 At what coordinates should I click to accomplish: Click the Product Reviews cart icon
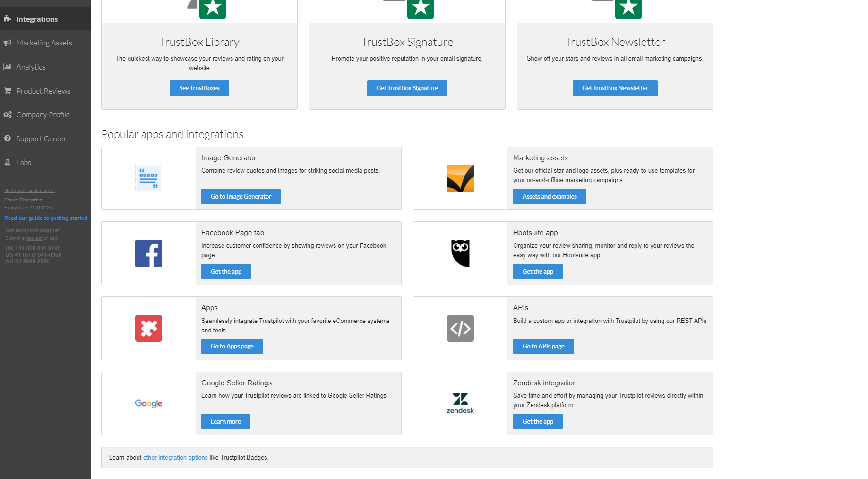8,90
